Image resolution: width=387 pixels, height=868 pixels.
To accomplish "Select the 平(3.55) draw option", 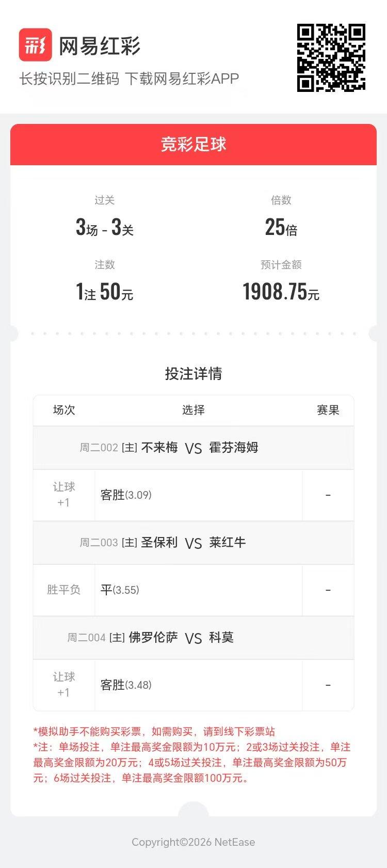I will pyautogui.click(x=120, y=590).
